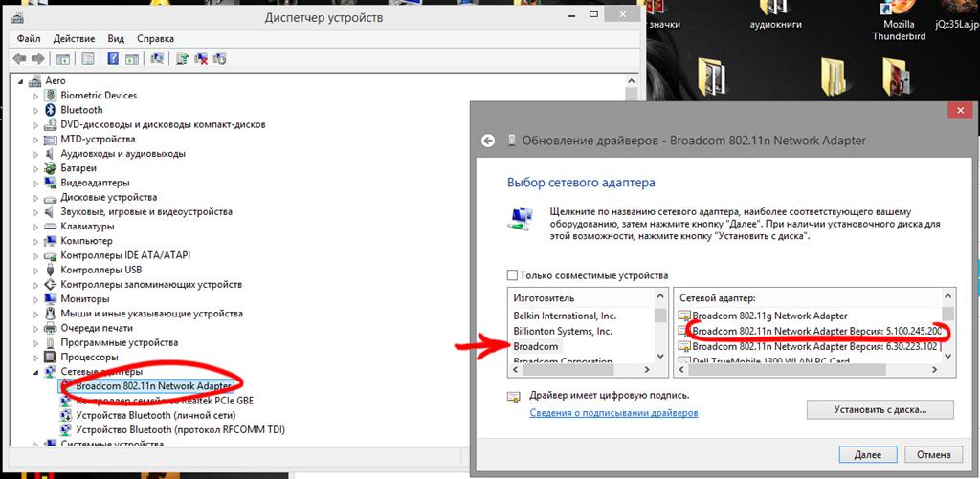Toggle the action pane toolbar icon
The height and width of the screenshot is (479, 980).
[131, 58]
